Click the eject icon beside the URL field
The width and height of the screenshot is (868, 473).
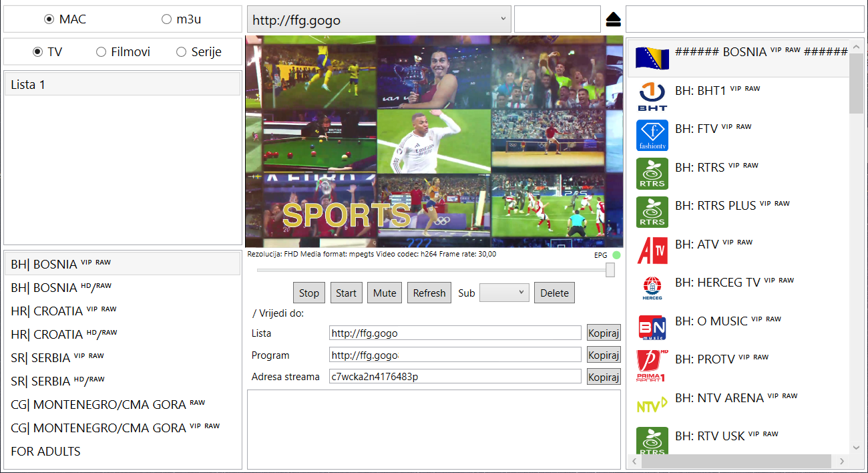click(x=614, y=20)
